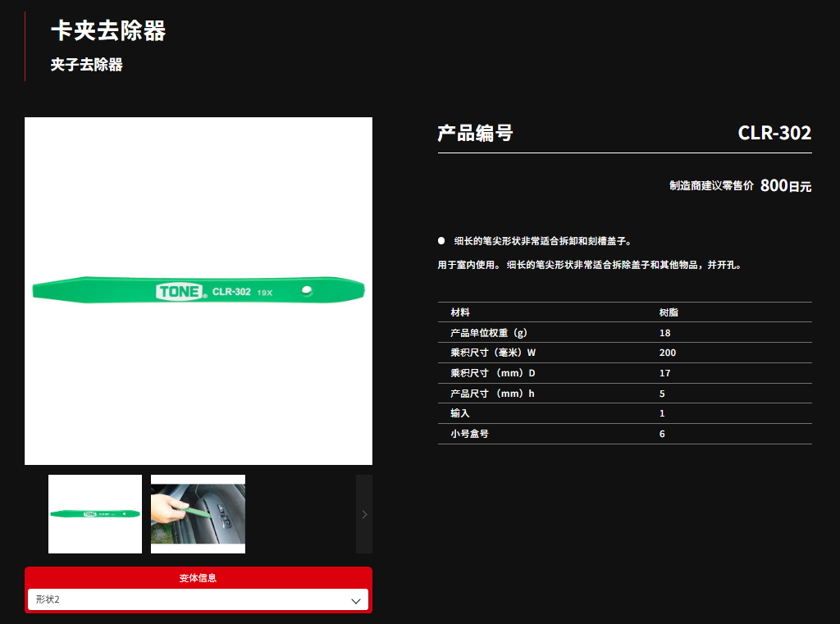This screenshot has height=624, width=840.
Task: Select the 输入 specification row
Action: pos(624,413)
